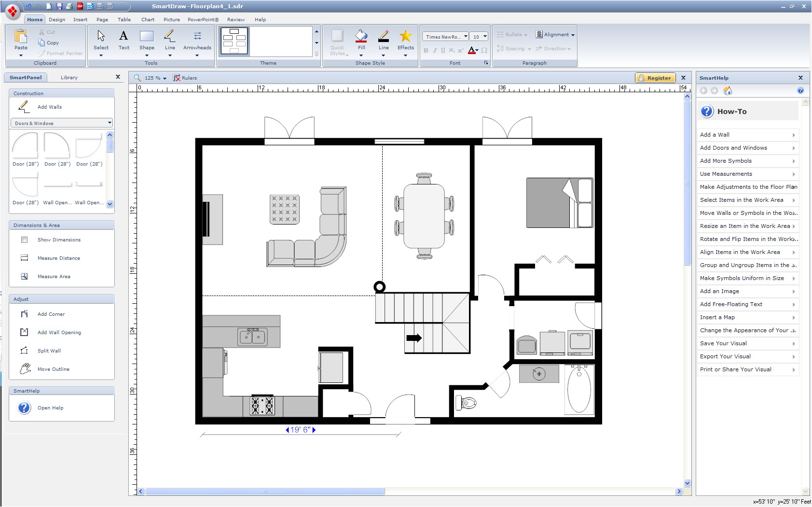Image resolution: width=812 pixels, height=507 pixels.
Task: Open the Add a Wall help topic
Action: (x=715, y=135)
